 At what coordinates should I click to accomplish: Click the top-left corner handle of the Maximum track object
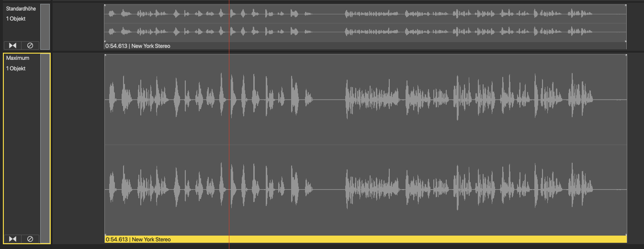(x=106, y=56)
